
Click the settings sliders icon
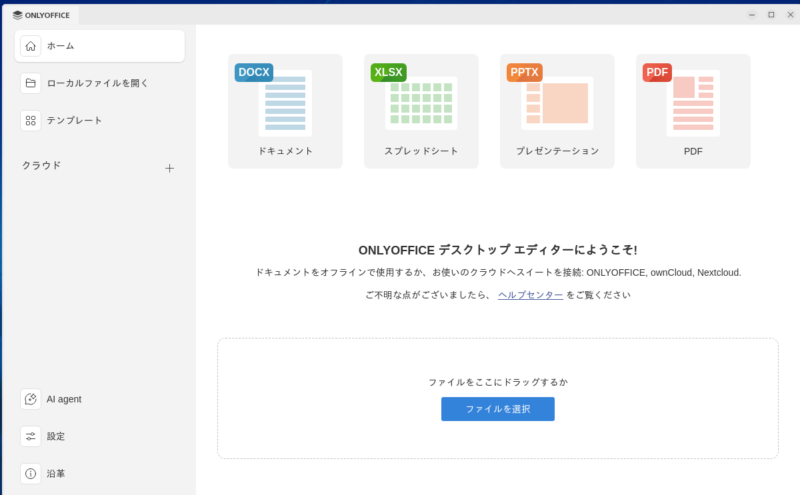31,436
